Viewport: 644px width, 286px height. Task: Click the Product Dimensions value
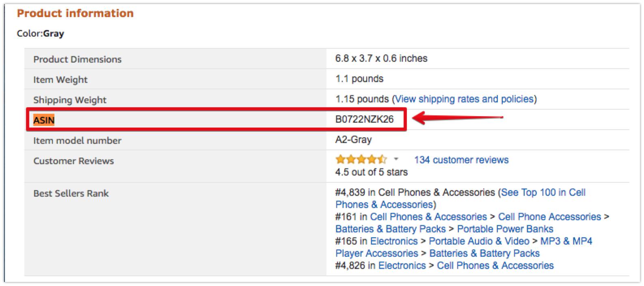tap(381, 58)
